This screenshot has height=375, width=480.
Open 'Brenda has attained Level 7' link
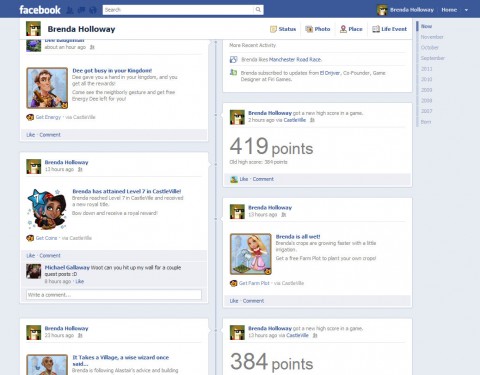(x=127, y=191)
